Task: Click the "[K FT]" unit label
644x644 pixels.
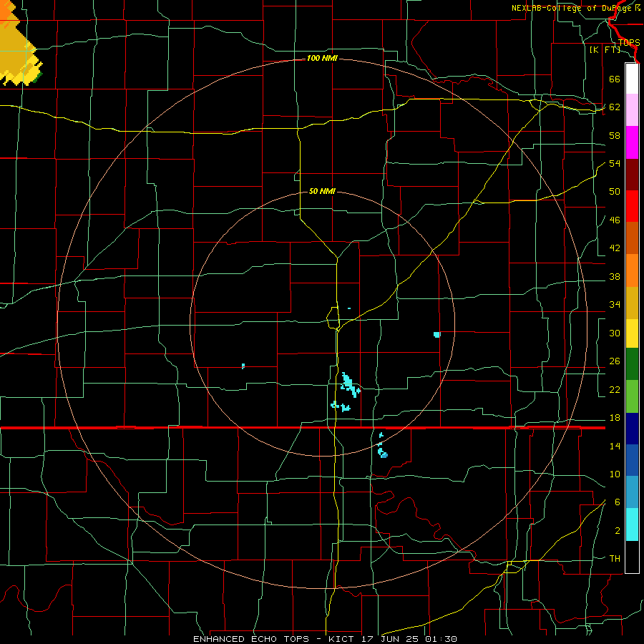Action: point(605,49)
